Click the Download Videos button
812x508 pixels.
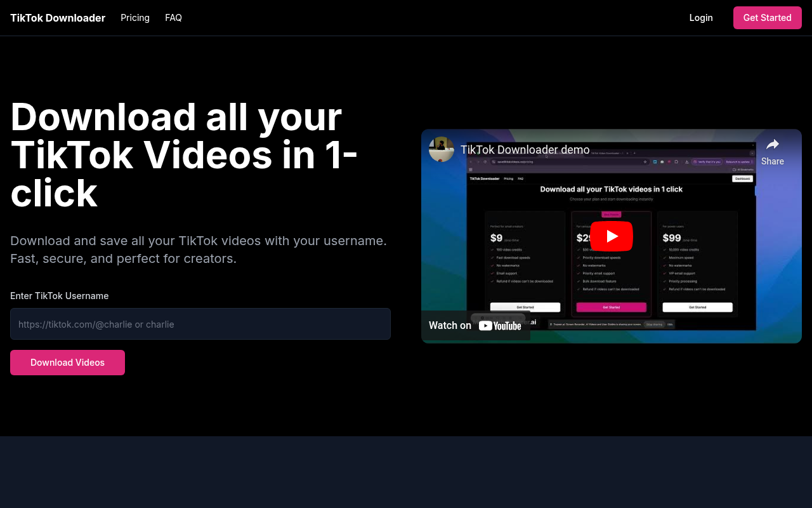[67, 363]
